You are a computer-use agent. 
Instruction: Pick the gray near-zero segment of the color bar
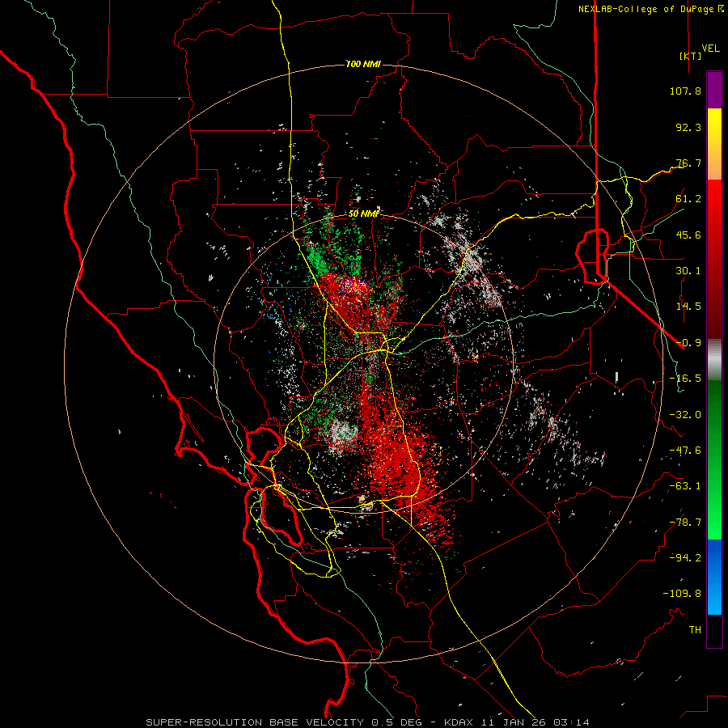714,360
